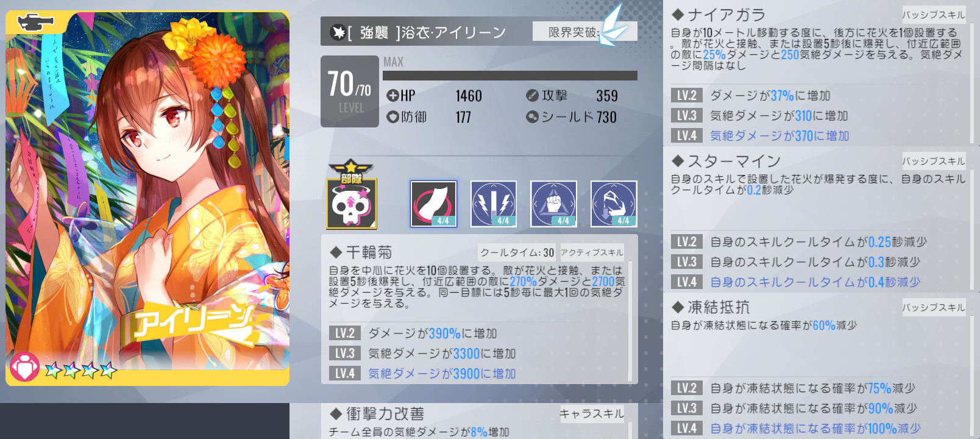Image resolution: width=980 pixels, height=439 pixels.
Task: Select the raised fist passive skill icon
Action: [x=553, y=204]
